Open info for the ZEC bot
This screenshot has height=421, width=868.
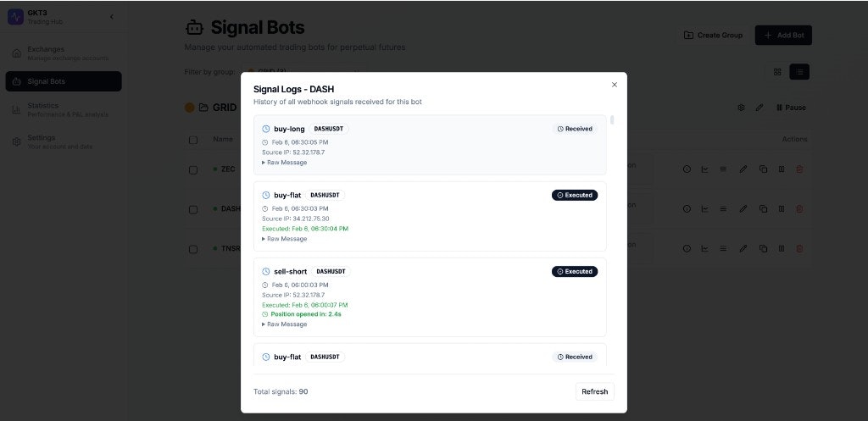pos(687,169)
